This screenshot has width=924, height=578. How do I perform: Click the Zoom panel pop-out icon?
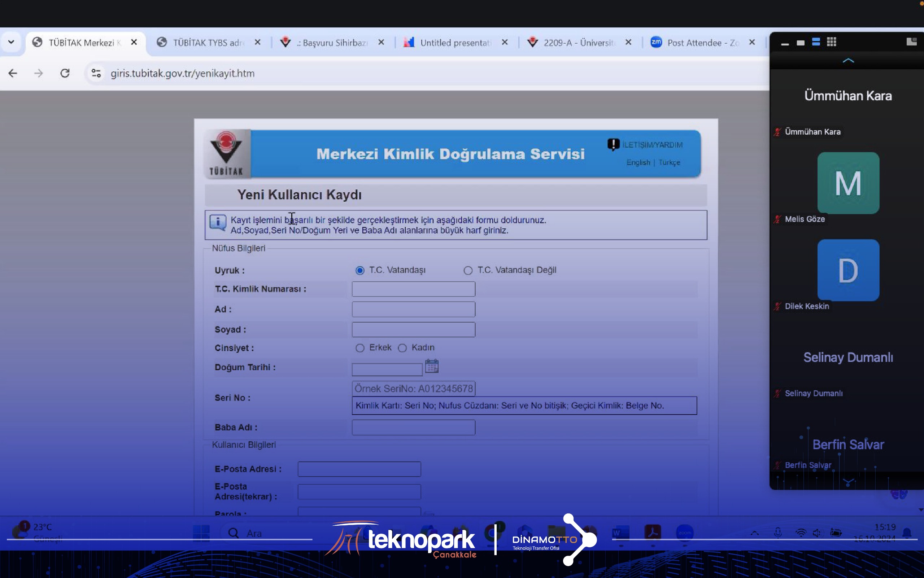click(x=912, y=41)
